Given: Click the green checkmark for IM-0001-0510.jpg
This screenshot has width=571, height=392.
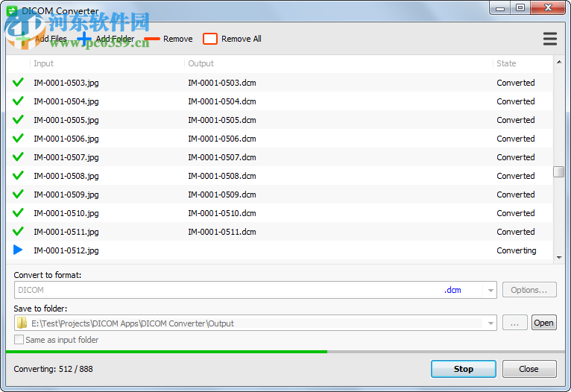Looking at the screenshot, I should pos(18,212).
